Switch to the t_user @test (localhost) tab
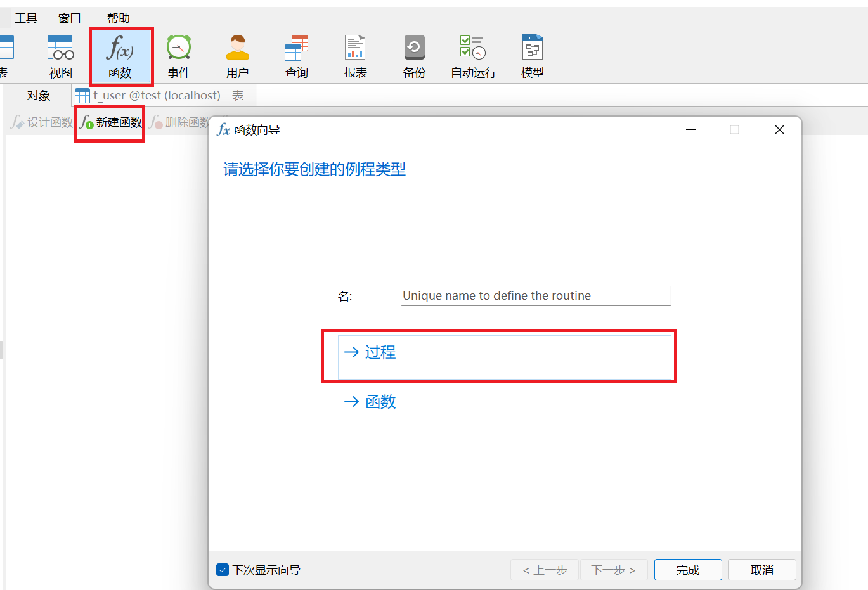 click(164, 96)
